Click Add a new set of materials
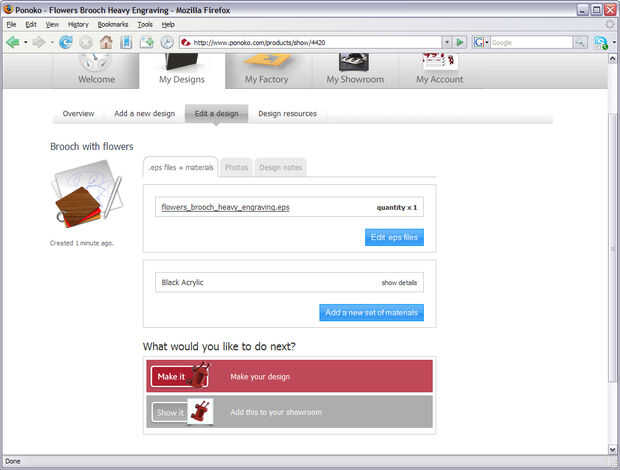The height and width of the screenshot is (470, 620). pos(371,313)
